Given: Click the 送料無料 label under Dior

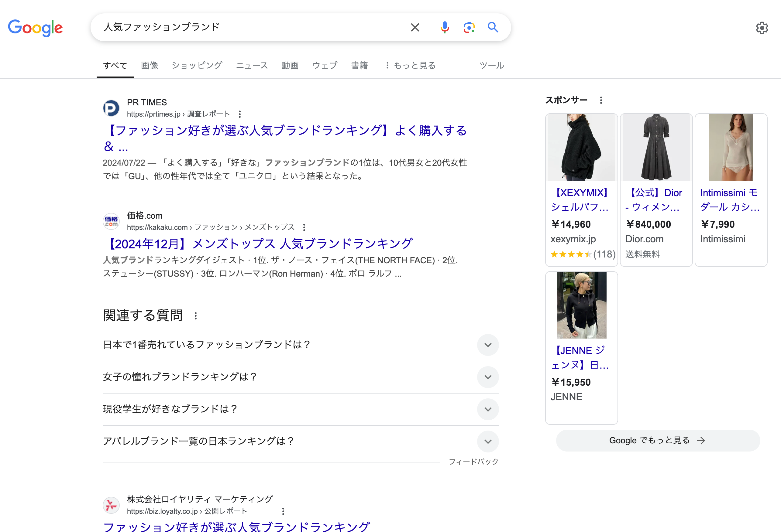Looking at the screenshot, I should (x=642, y=254).
